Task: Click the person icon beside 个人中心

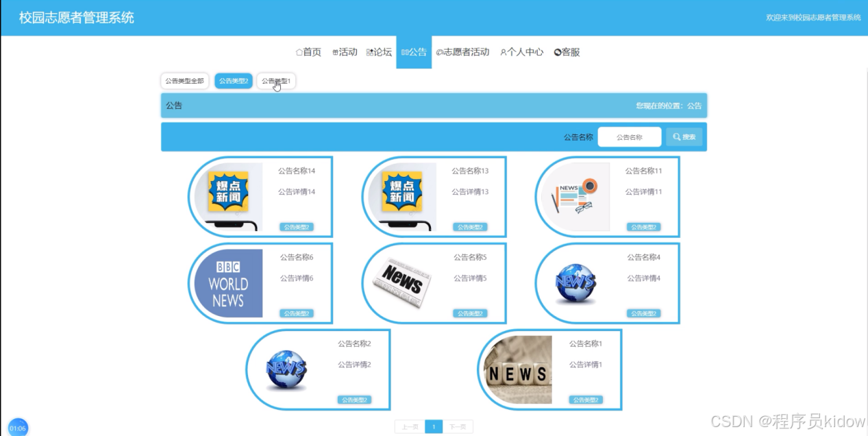Action: click(504, 51)
